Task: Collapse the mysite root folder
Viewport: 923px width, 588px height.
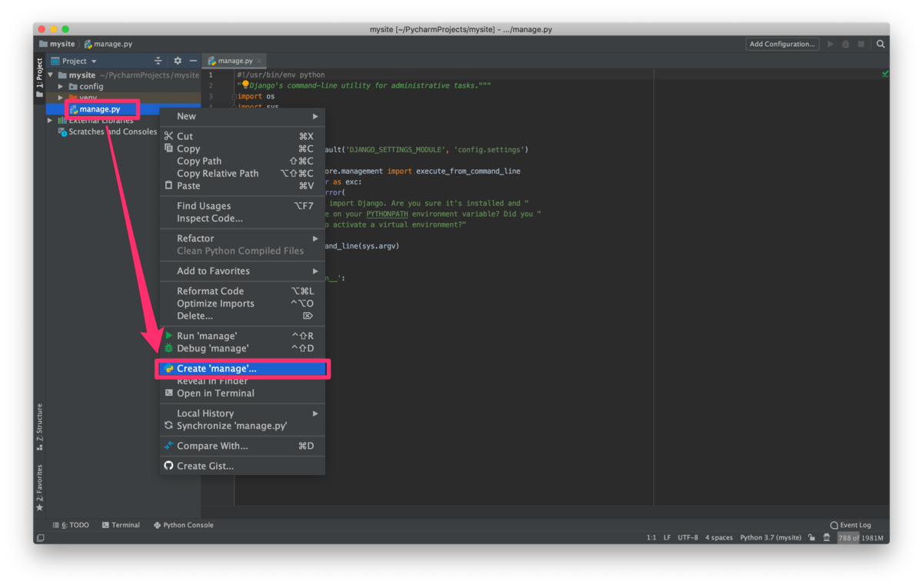Action: (51, 75)
